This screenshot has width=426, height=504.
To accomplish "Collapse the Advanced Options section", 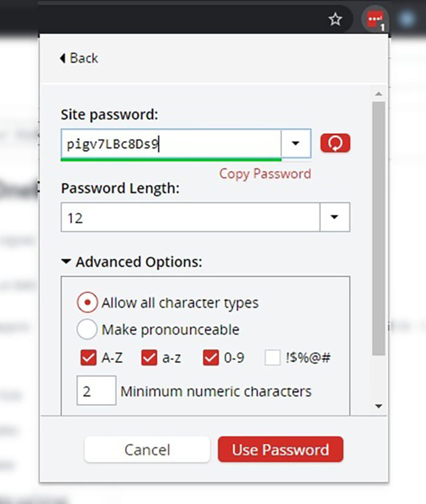I will click(66, 261).
